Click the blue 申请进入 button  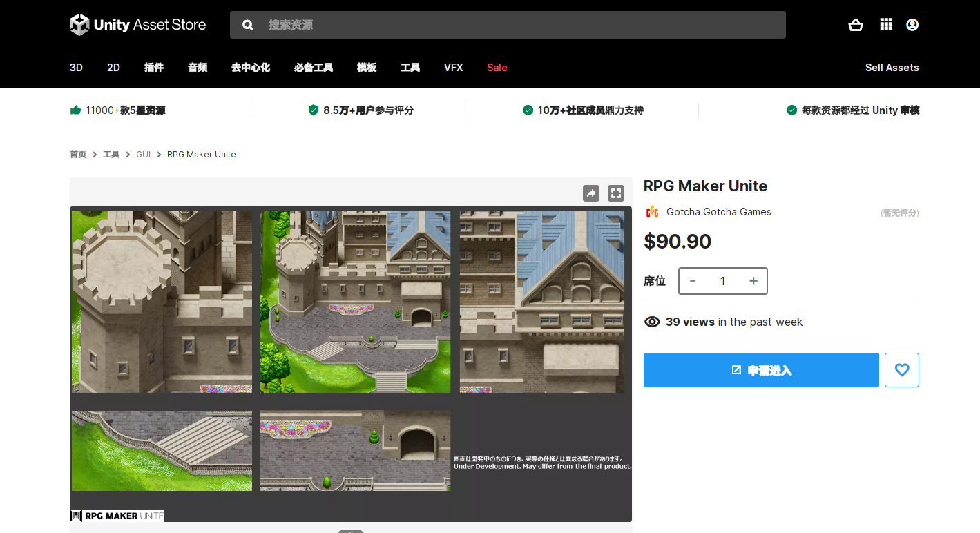[761, 370]
